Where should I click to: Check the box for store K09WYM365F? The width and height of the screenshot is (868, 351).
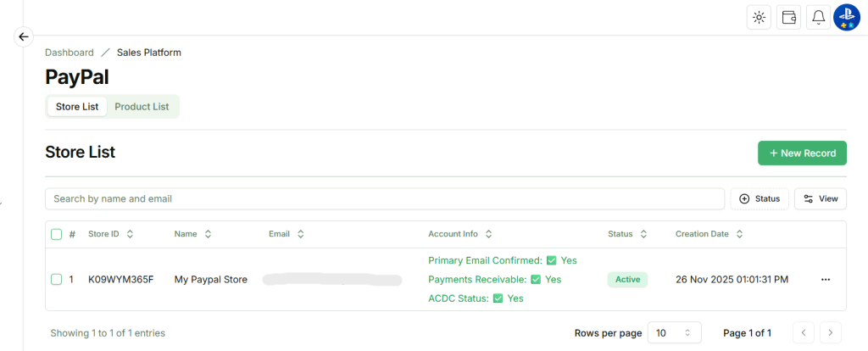[57, 279]
